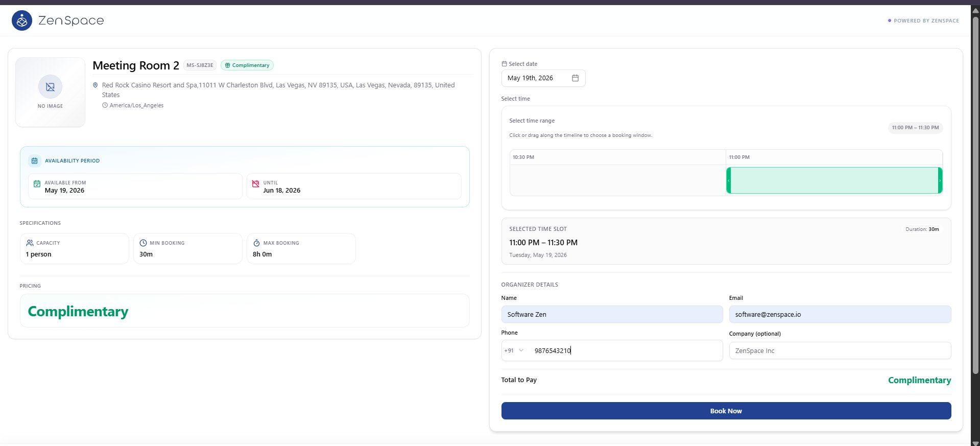
Task: Click the Book Now button
Action: pos(726,411)
